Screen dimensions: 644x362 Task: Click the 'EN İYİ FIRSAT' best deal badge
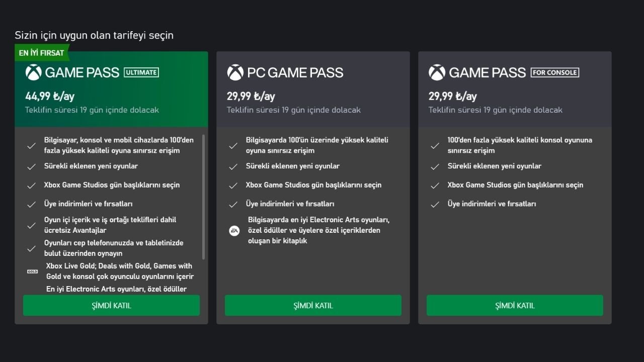click(42, 53)
